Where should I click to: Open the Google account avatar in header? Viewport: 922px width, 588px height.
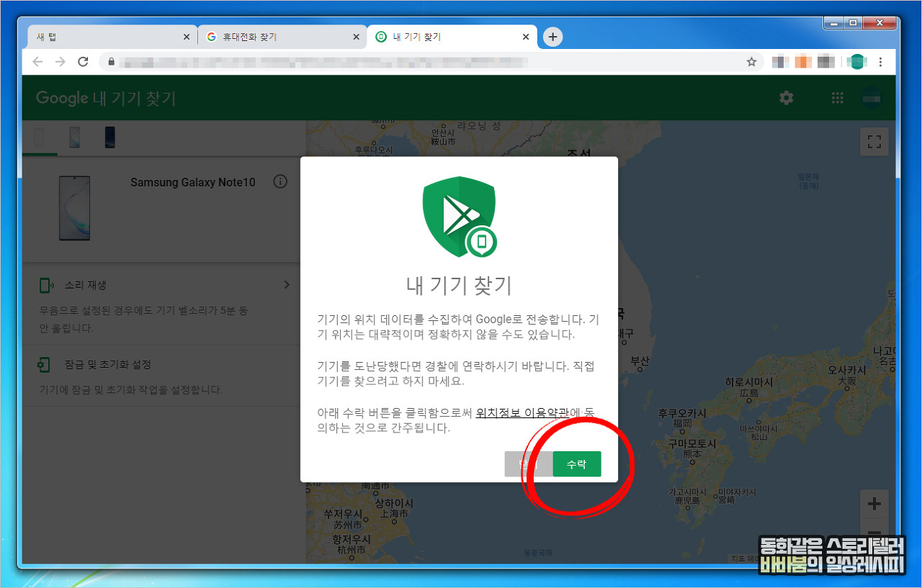872,98
